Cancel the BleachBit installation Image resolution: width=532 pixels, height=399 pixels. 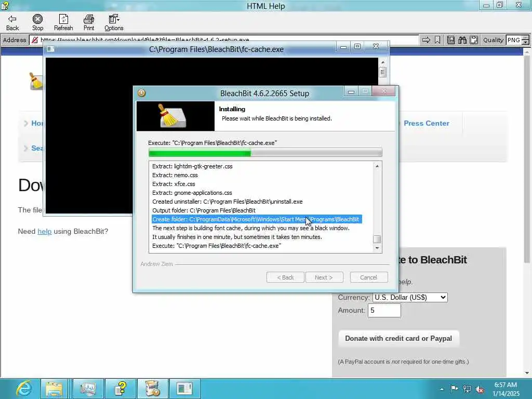[x=369, y=277]
